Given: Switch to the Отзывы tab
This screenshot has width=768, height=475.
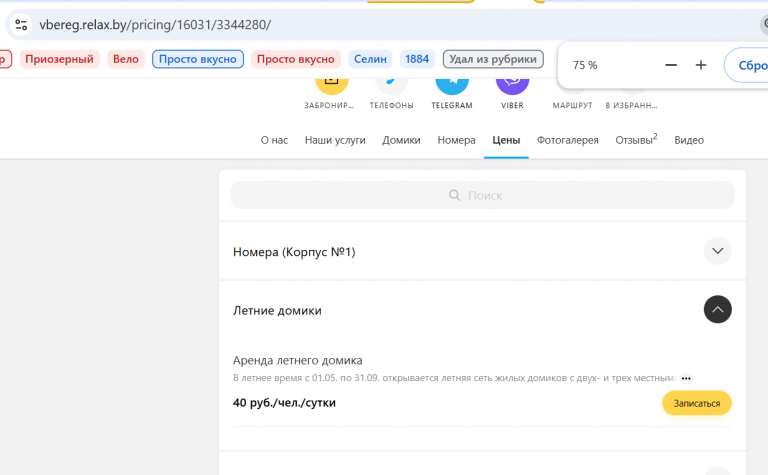Looking at the screenshot, I should 636,140.
